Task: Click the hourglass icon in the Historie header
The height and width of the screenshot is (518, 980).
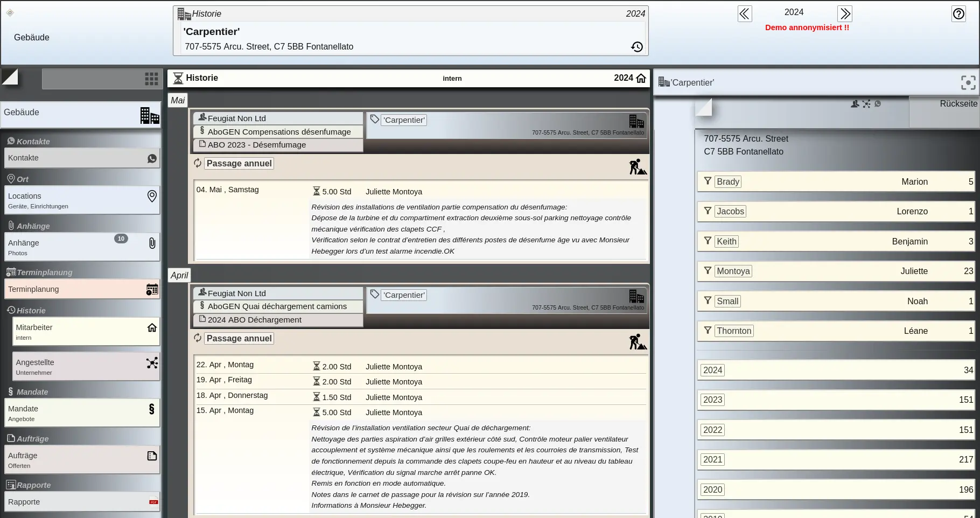Action: click(x=178, y=78)
